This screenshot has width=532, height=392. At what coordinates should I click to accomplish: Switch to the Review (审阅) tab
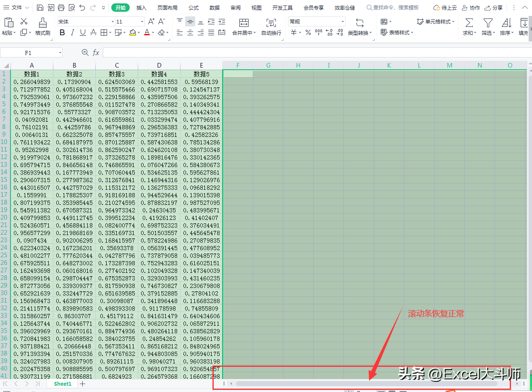[x=236, y=8]
